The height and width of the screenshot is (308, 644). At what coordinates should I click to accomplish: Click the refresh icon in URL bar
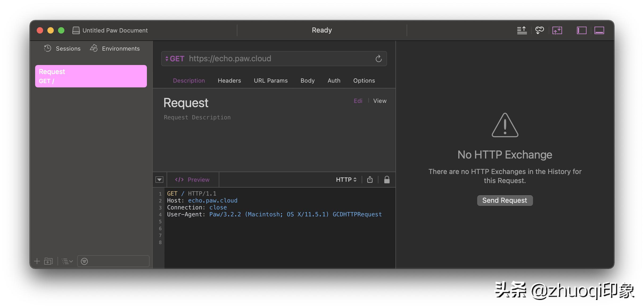pyautogui.click(x=378, y=59)
